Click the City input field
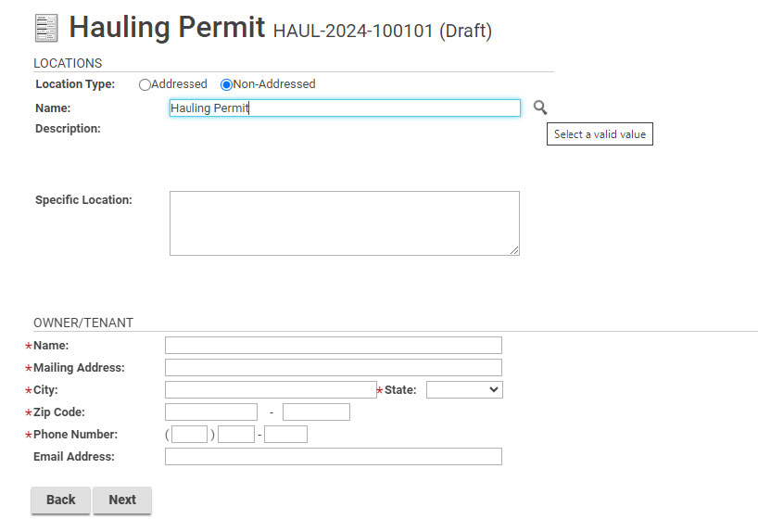 click(x=271, y=390)
